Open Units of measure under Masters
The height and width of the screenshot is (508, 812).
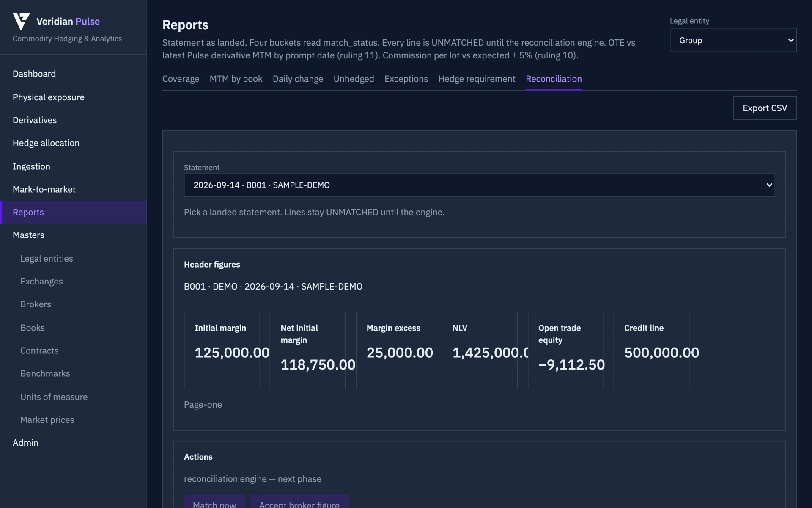tap(74, 397)
